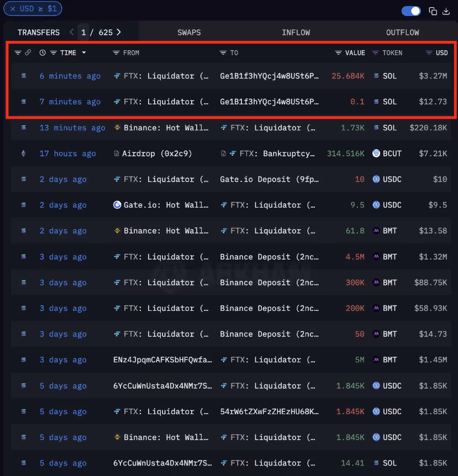Open the TIME sort dropdown chevron
This screenshot has width=458, height=476.
pyautogui.click(x=84, y=52)
